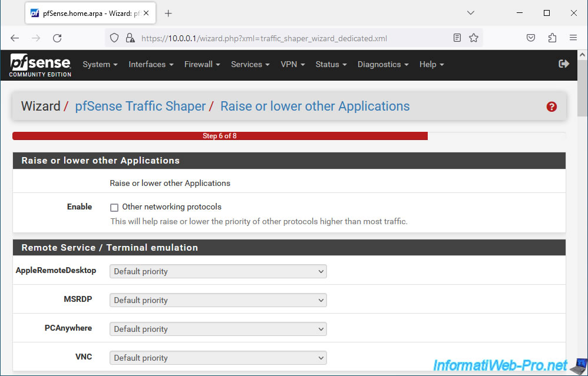Screen dimensions: 588x376
Task: Open the VNC priority dropdown
Action: [x=218, y=358]
